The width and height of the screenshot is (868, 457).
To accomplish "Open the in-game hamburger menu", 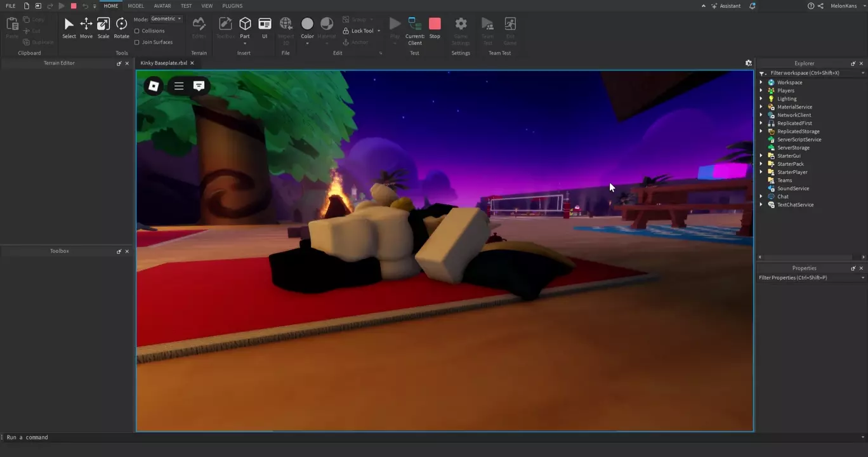I will pyautogui.click(x=179, y=86).
